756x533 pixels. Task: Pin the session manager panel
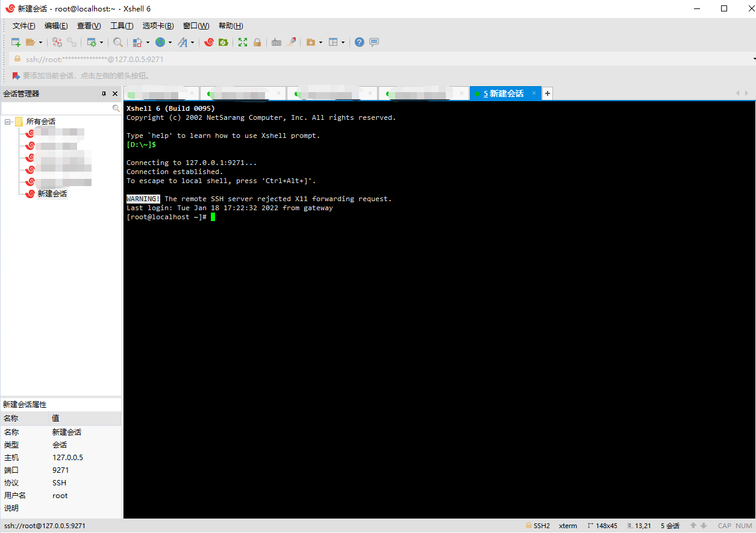pos(104,94)
